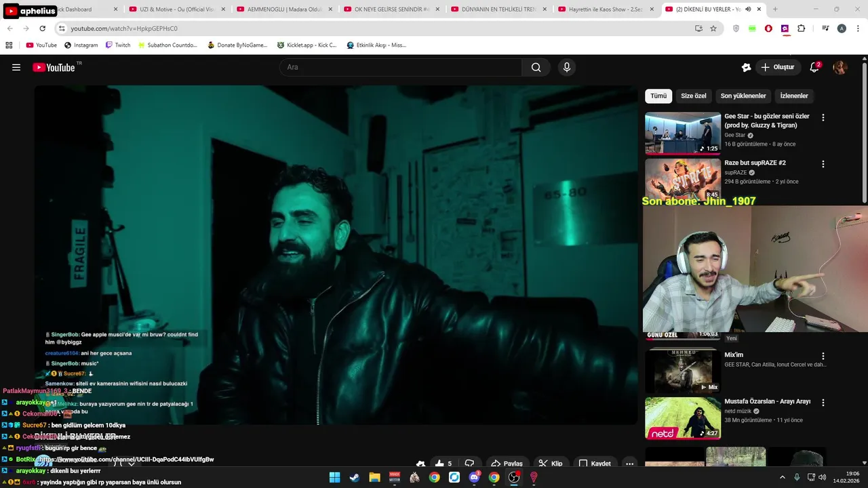Image resolution: width=868 pixels, height=488 pixels.
Task: Click the sparkle icon beside Oluştur
Action: pyautogui.click(x=746, y=67)
